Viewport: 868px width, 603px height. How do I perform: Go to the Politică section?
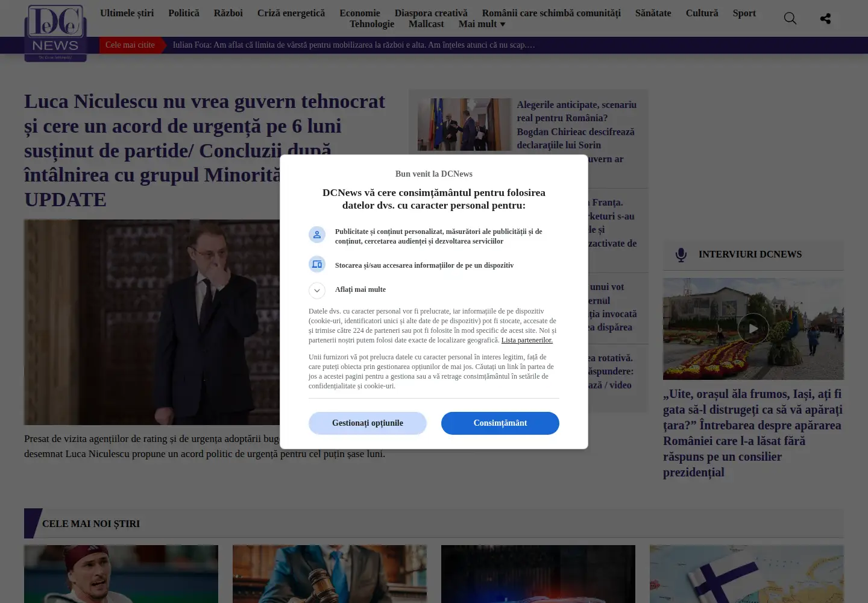[x=184, y=13]
